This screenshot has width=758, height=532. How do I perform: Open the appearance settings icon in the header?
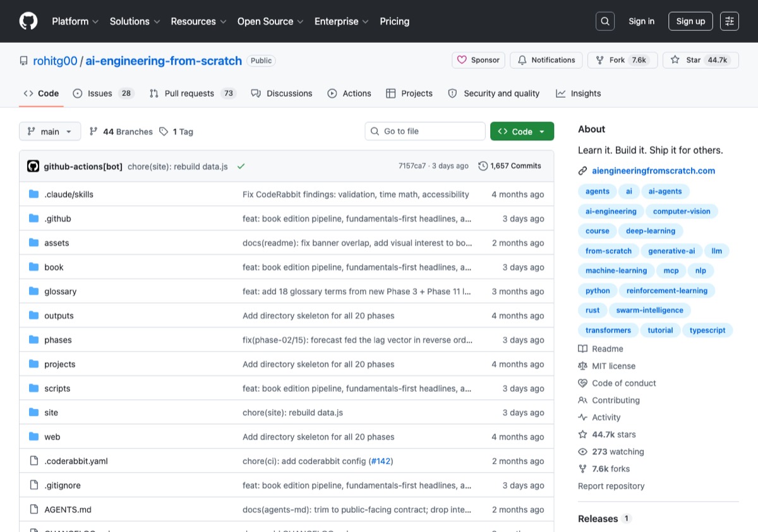(730, 21)
